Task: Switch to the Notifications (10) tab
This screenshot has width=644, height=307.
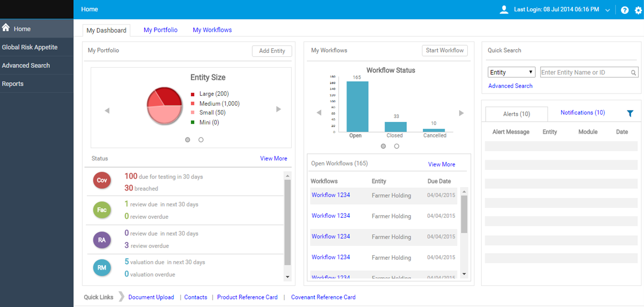Action: [583, 112]
